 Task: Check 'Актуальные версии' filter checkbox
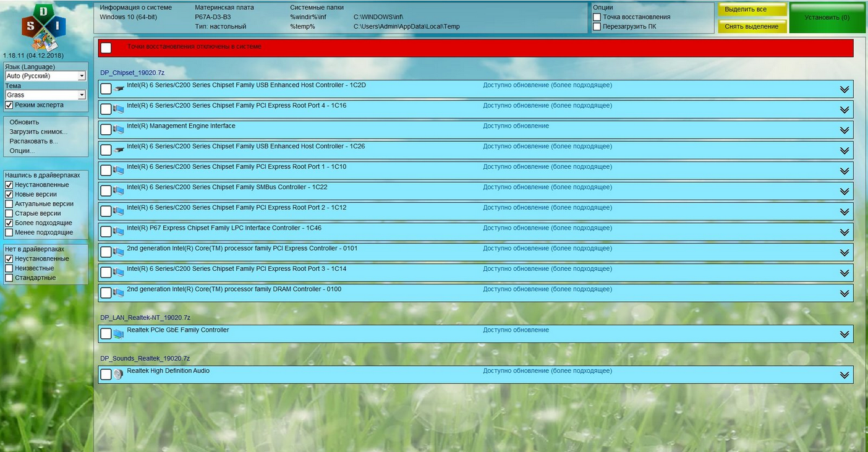[9, 204]
